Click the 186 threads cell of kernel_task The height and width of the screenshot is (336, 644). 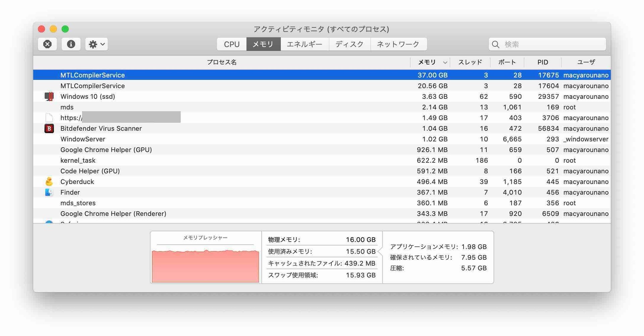(482, 160)
